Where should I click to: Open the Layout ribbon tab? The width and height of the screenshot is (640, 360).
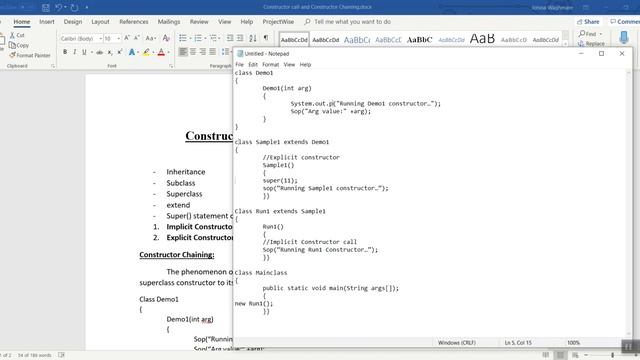100,22
